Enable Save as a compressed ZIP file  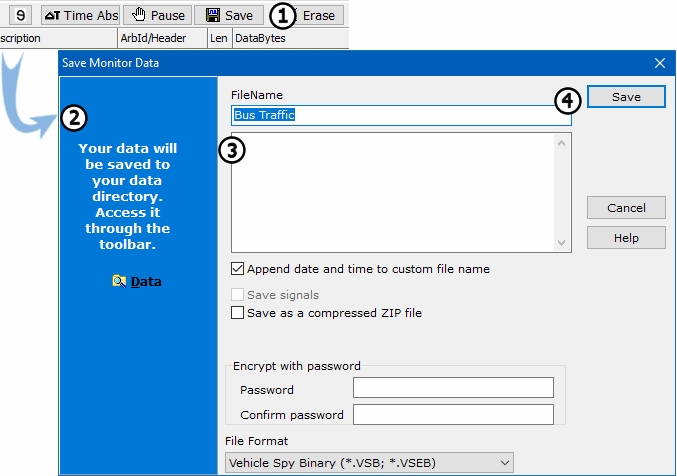238,313
